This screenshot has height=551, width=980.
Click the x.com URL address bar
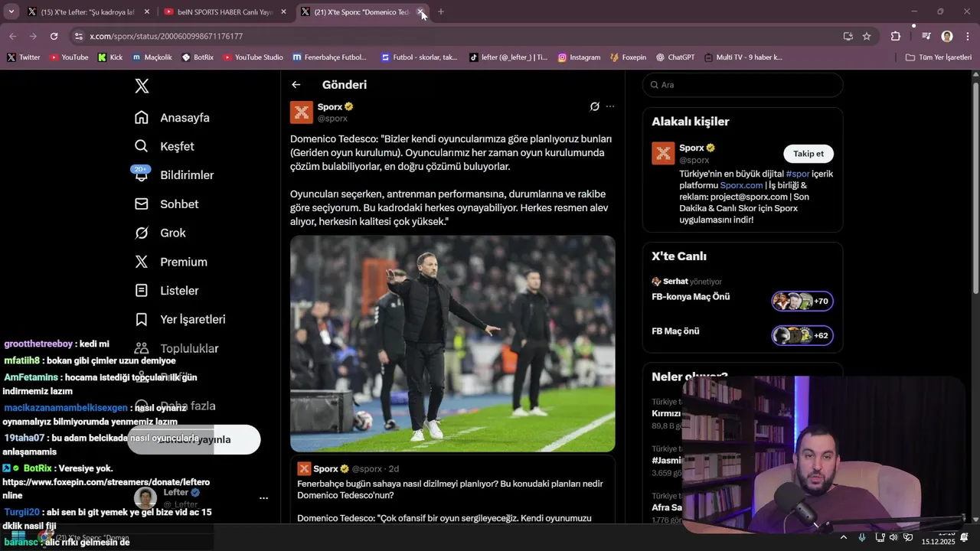tap(459, 36)
